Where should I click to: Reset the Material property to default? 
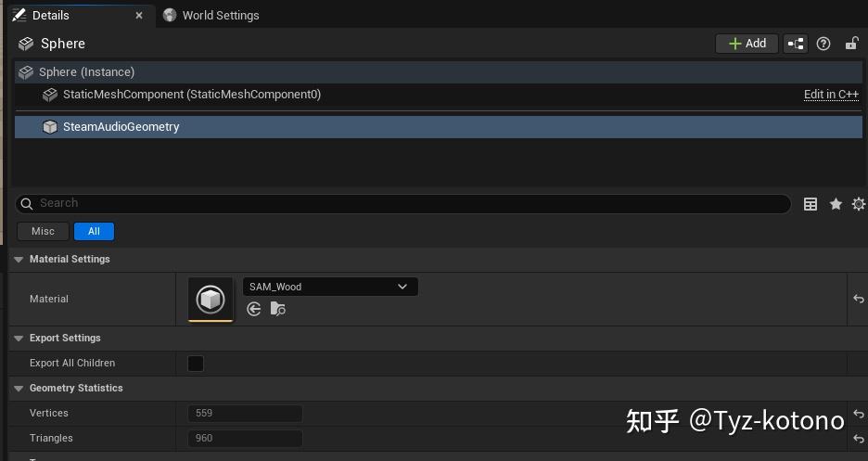[858, 299]
